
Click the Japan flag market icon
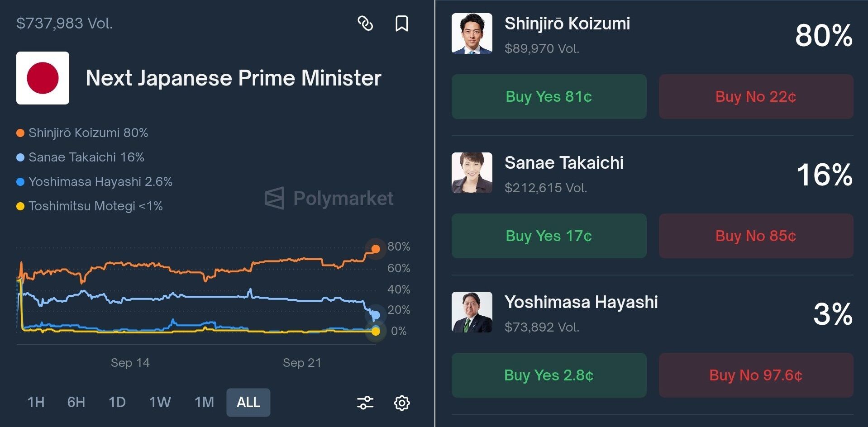click(x=43, y=78)
